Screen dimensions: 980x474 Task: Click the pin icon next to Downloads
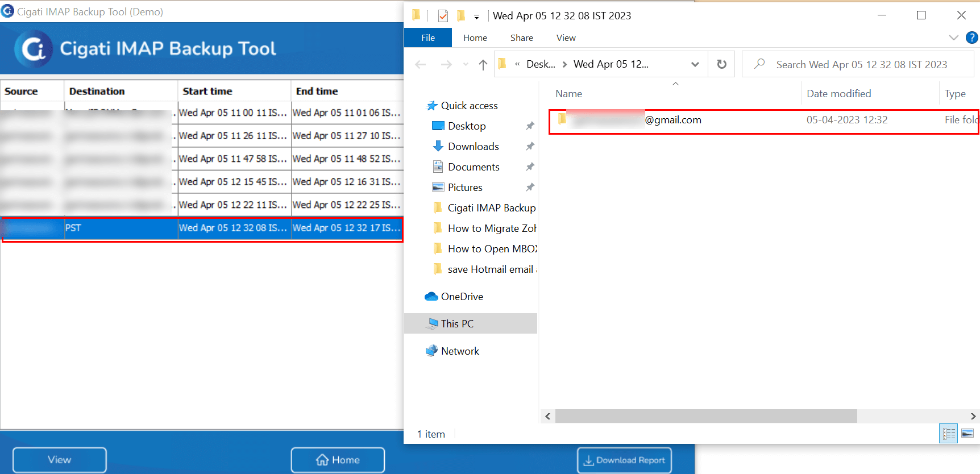point(530,146)
